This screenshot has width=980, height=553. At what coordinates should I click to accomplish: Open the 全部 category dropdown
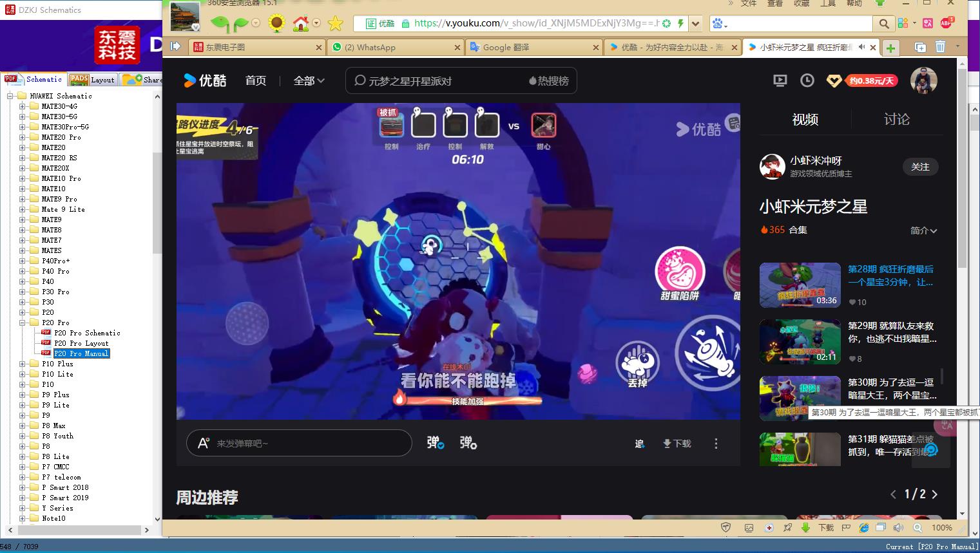[309, 80]
